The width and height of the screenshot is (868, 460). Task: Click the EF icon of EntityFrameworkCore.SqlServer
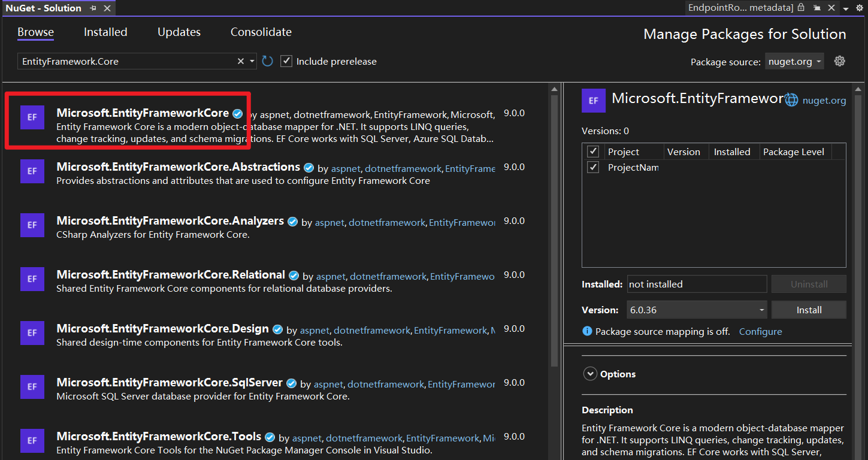coord(32,387)
